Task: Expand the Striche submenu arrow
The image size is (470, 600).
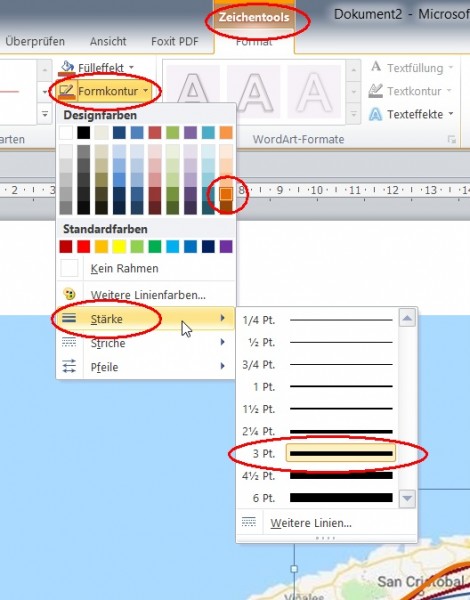Action: point(222,342)
